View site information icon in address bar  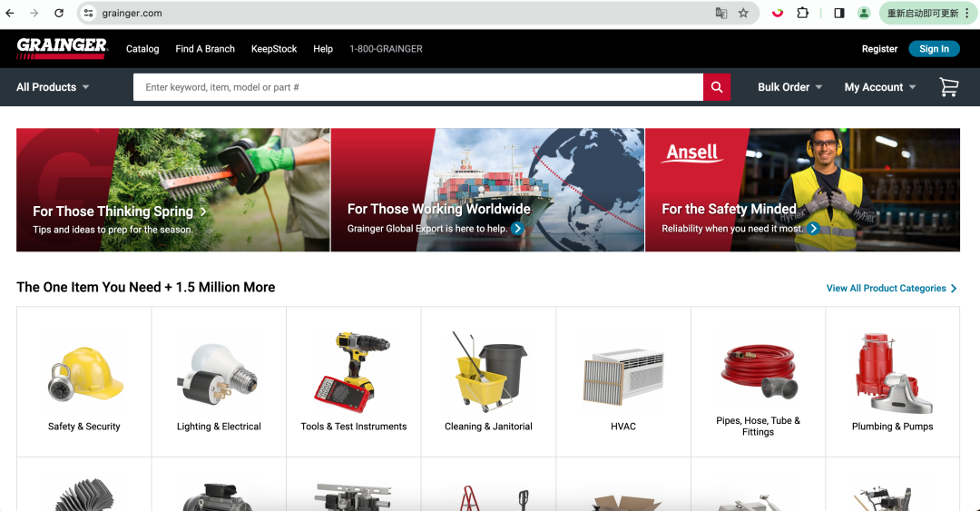tap(89, 13)
